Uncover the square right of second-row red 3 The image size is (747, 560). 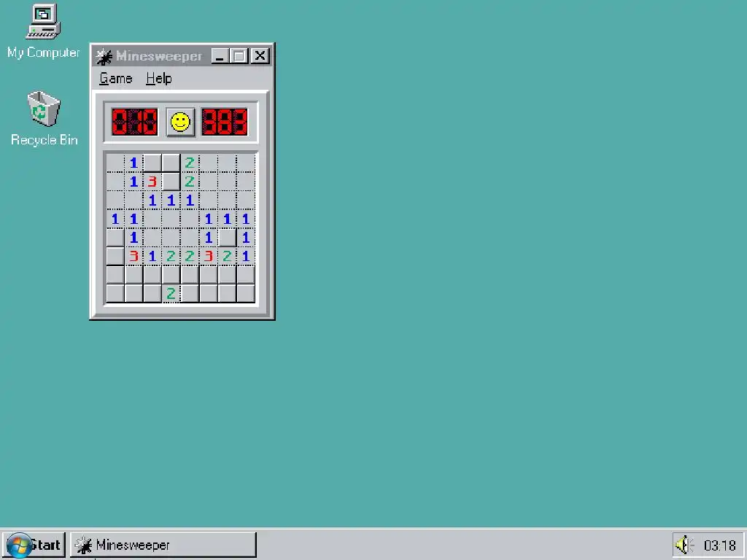tap(171, 182)
